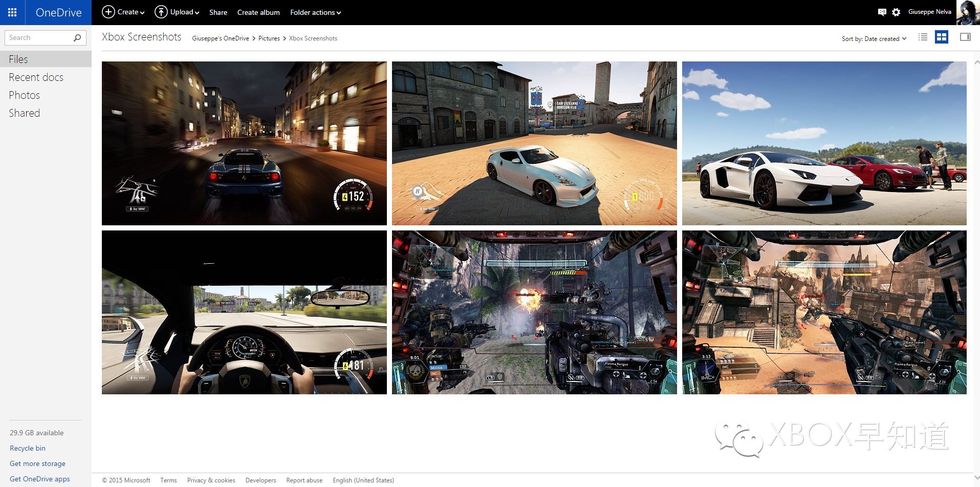Click the Giuseppe Nelva account name
980x487 pixels.
click(929, 12)
